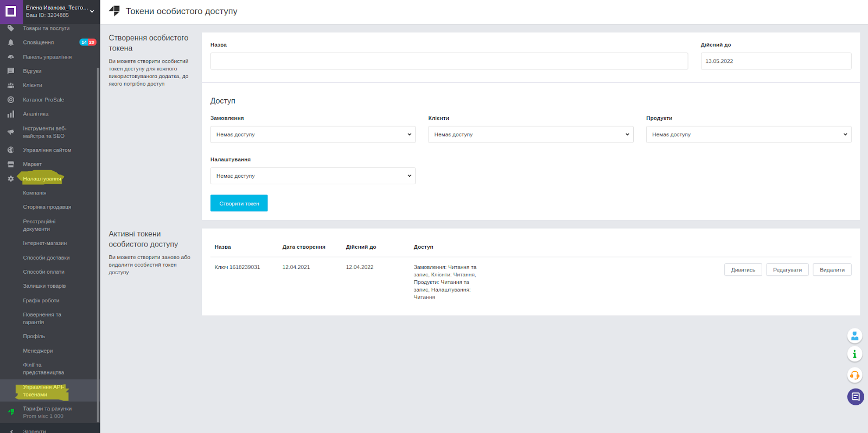The width and height of the screenshot is (868, 433).
Task: Click the bell icon for Сповіщення
Action: (x=11, y=42)
